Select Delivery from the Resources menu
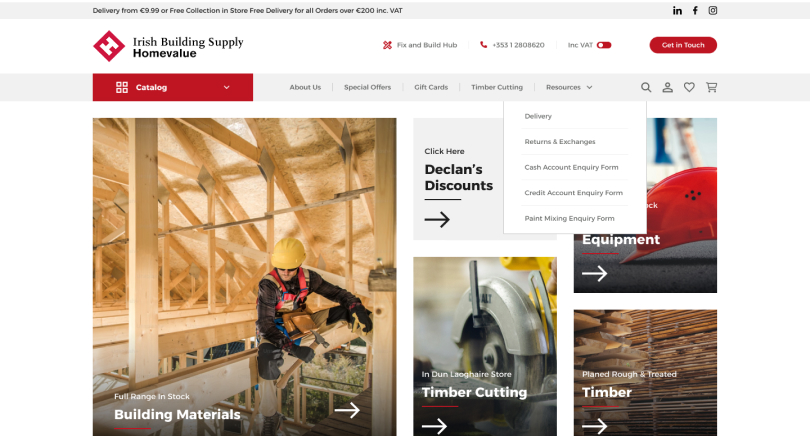Viewport: 810px width, 436px height. [538, 116]
